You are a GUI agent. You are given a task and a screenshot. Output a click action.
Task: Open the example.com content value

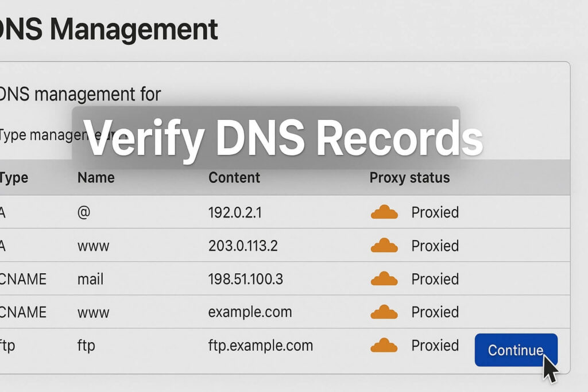pyautogui.click(x=250, y=312)
